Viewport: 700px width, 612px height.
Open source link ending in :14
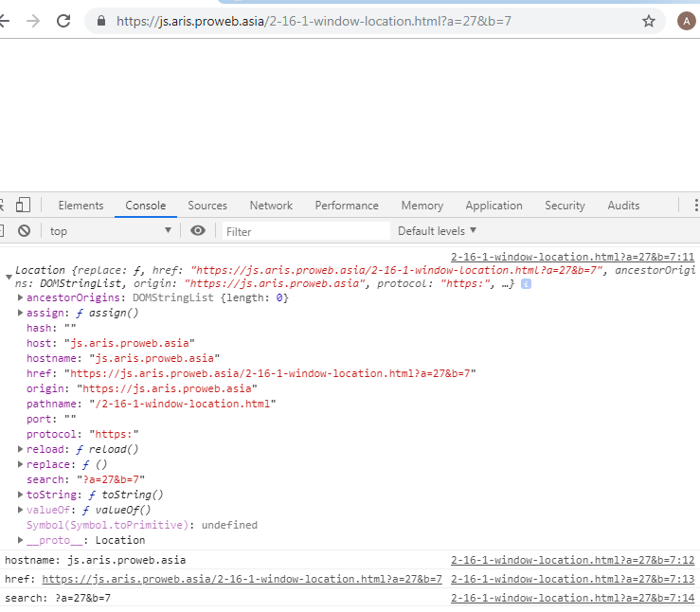click(x=572, y=598)
